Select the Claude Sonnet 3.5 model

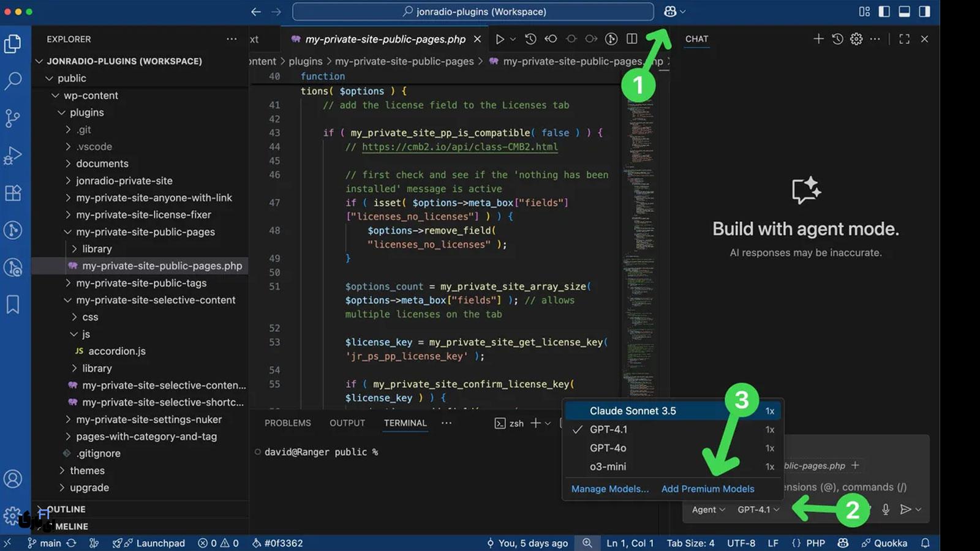(x=633, y=411)
